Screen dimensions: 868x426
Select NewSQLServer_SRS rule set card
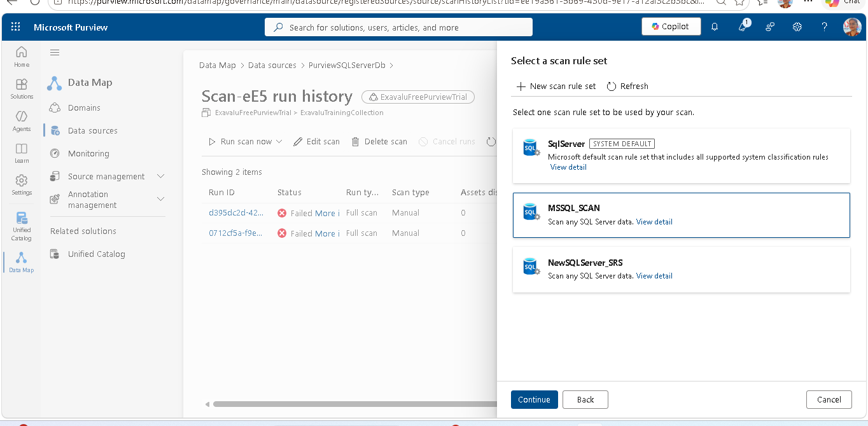pos(682,270)
